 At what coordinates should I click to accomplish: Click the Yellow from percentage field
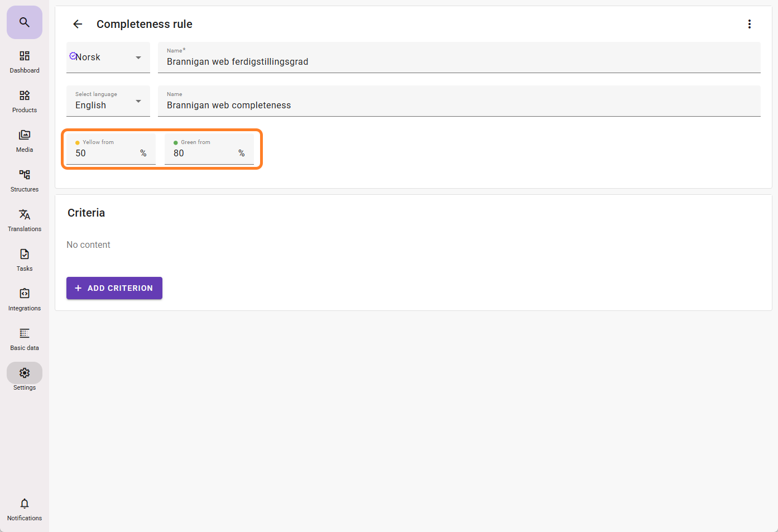[106, 153]
